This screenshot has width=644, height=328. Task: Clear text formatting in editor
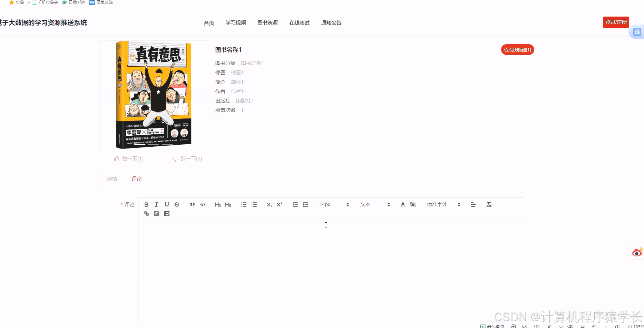click(489, 204)
